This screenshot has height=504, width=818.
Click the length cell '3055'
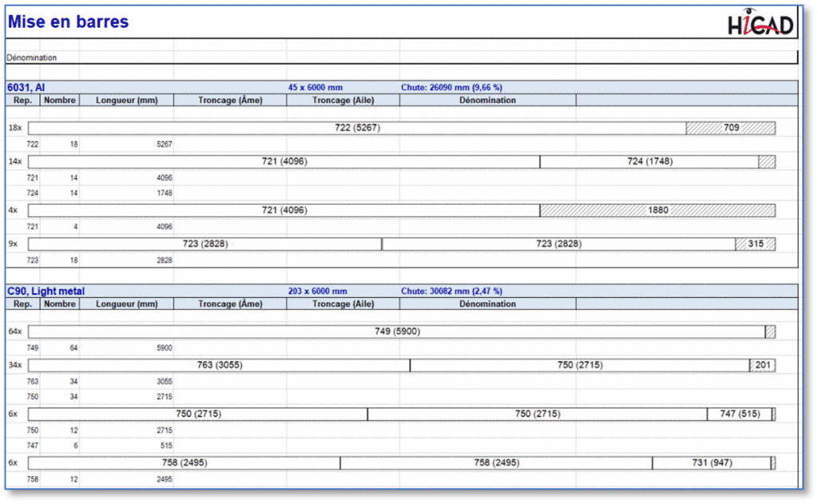165,381
